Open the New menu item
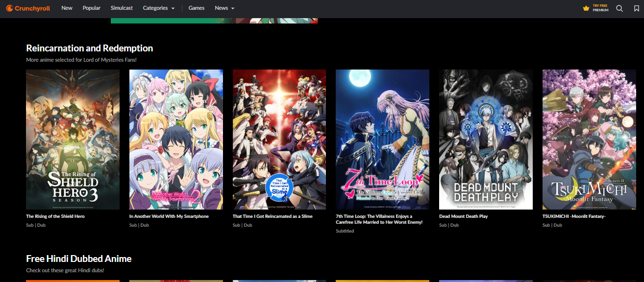Screen dimensions: 644x282 click(x=67, y=8)
